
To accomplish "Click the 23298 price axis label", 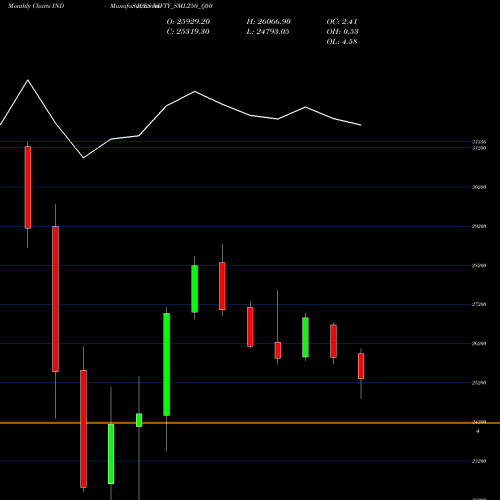I will [479, 461].
